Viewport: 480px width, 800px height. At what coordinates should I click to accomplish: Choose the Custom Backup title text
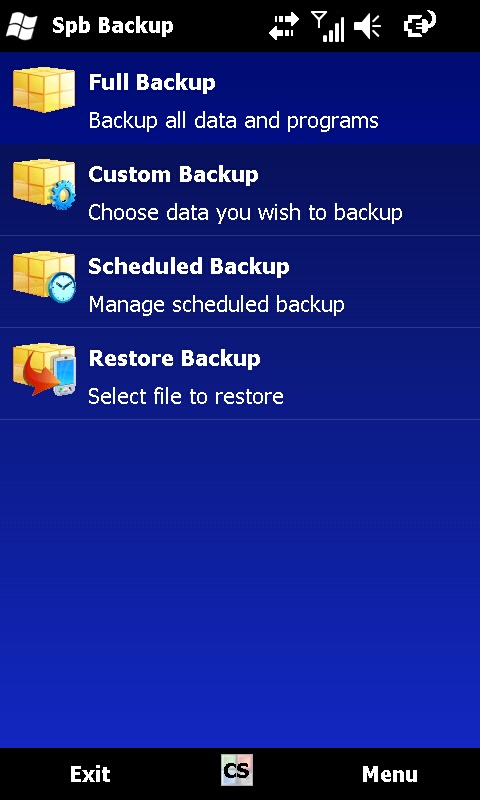point(173,175)
